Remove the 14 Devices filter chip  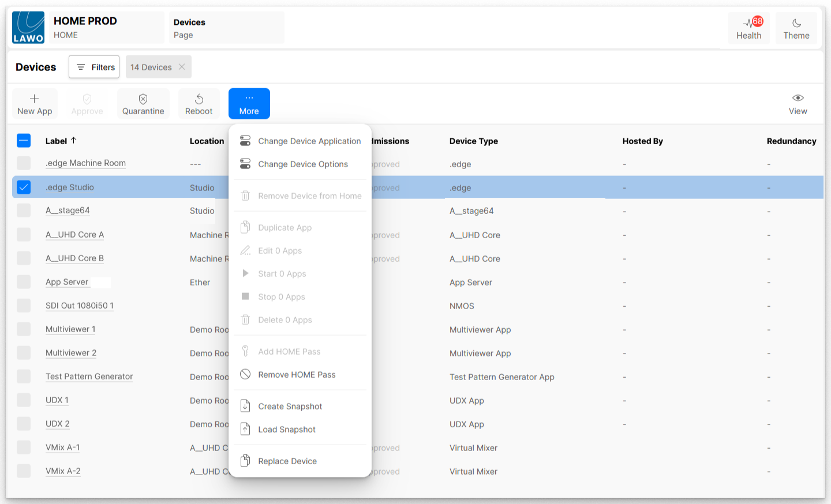182,67
